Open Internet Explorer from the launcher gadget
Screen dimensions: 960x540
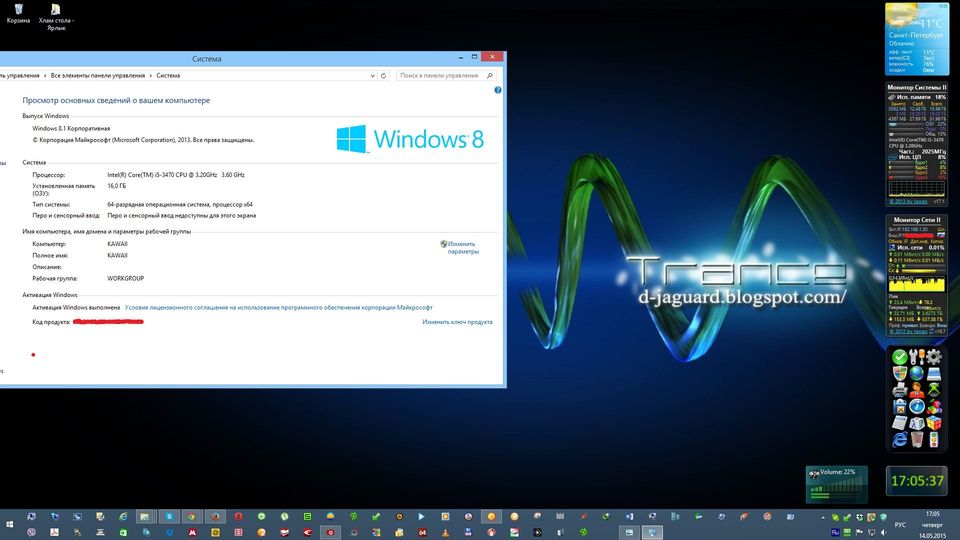[x=900, y=440]
